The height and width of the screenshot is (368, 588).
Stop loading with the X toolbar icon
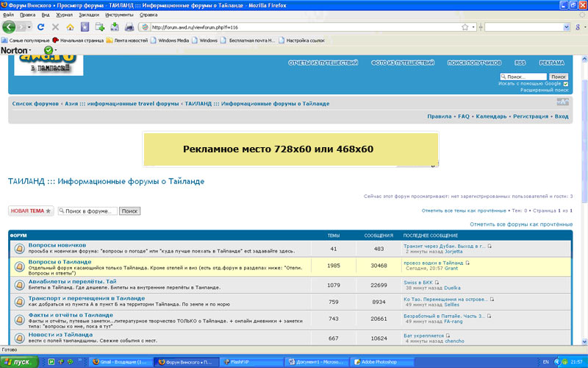56,27
